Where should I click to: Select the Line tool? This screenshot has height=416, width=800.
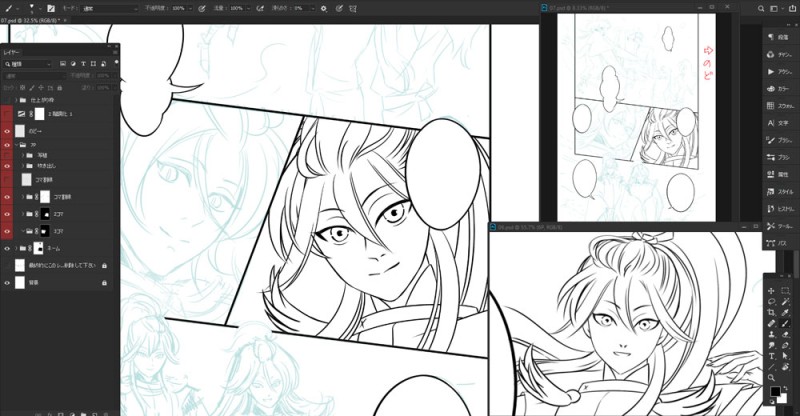tap(771, 367)
